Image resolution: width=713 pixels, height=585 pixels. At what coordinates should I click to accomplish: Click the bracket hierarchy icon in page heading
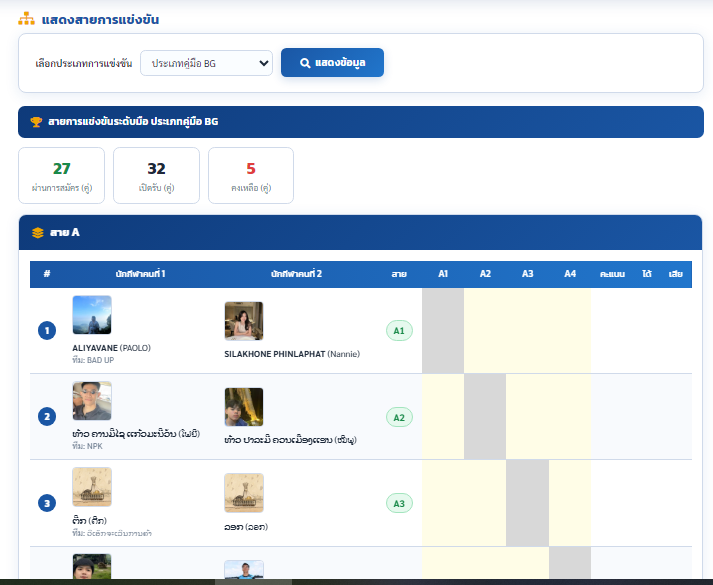pyautogui.click(x=26, y=19)
